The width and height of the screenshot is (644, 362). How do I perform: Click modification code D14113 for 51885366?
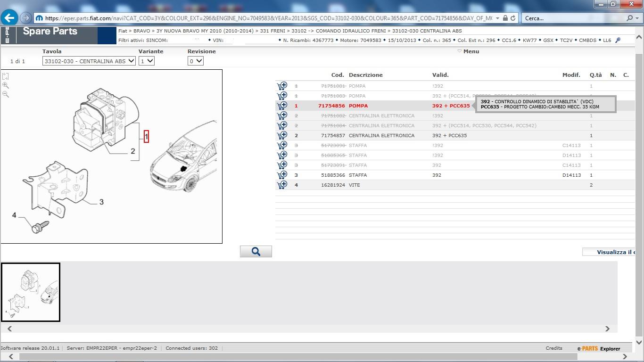pos(571,175)
